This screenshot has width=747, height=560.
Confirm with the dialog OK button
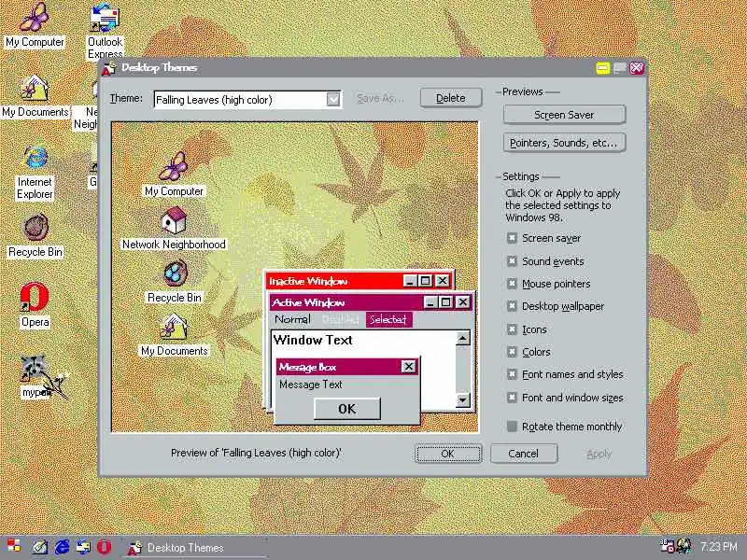pyautogui.click(x=448, y=454)
